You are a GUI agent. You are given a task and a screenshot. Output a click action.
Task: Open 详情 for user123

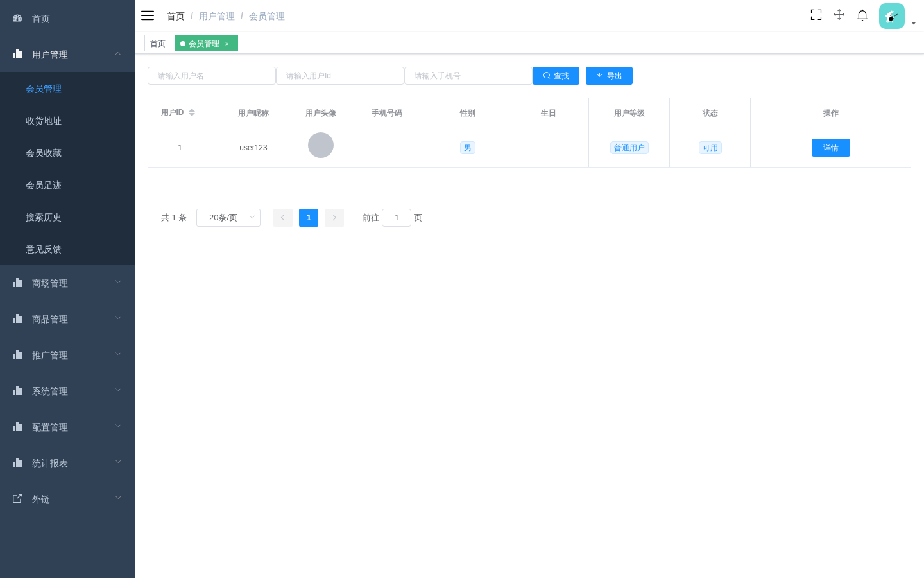tap(831, 148)
